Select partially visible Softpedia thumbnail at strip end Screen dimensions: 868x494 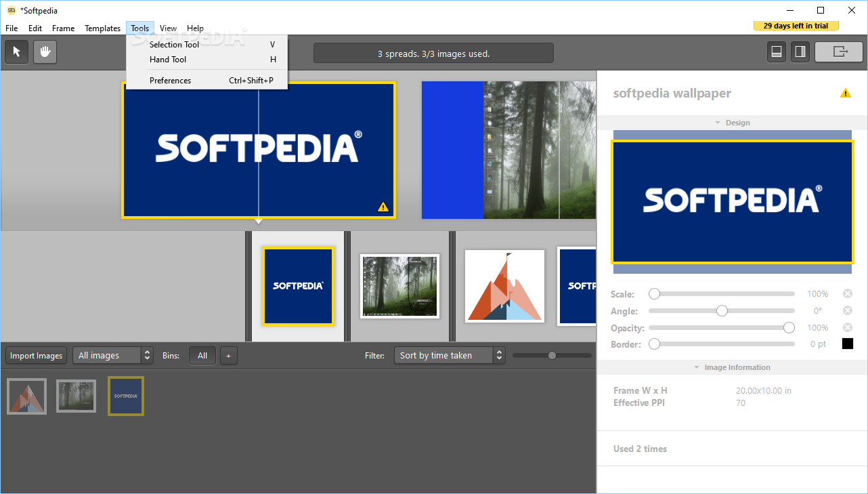pyautogui.click(x=577, y=286)
